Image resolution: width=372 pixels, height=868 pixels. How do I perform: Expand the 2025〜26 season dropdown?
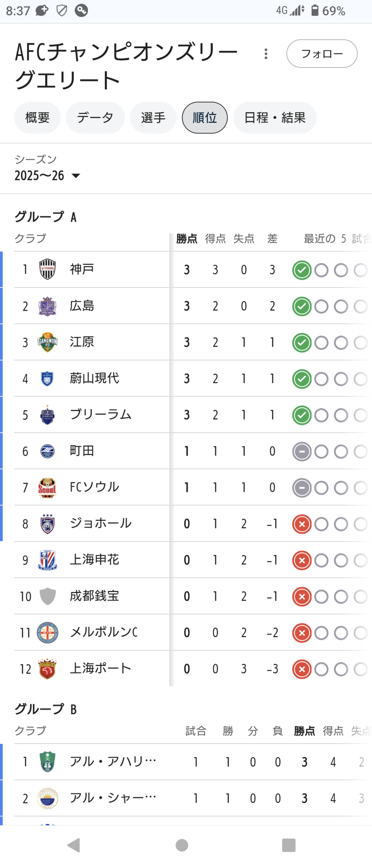pyautogui.click(x=47, y=176)
